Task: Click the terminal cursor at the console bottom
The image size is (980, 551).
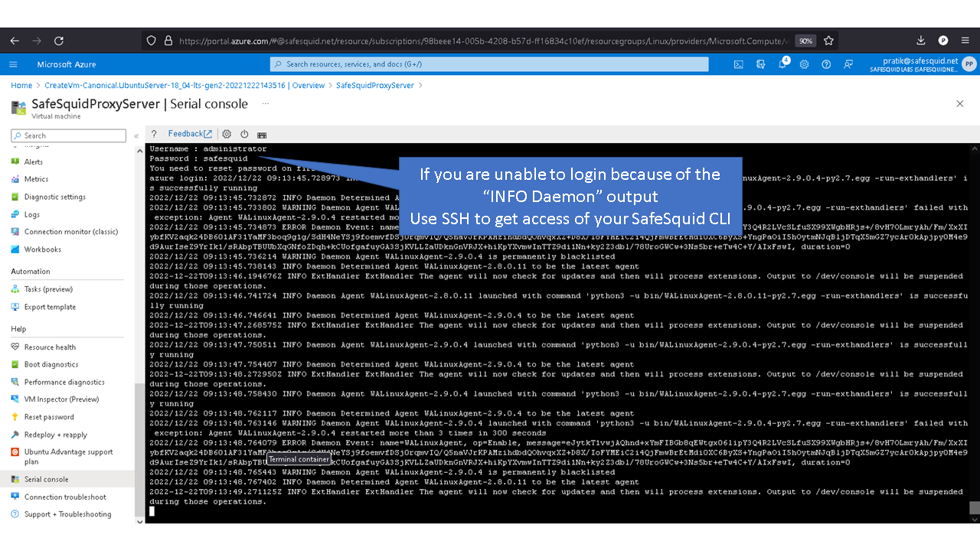Action: [152, 511]
